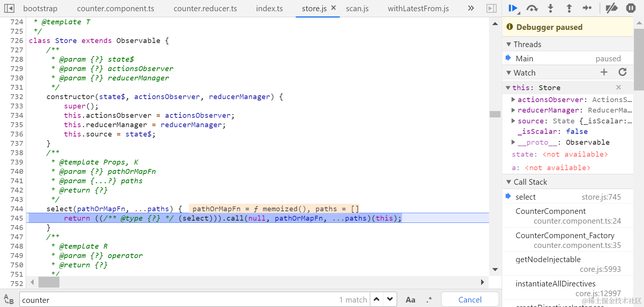Set a breakpoint on line 745

point(16,218)
